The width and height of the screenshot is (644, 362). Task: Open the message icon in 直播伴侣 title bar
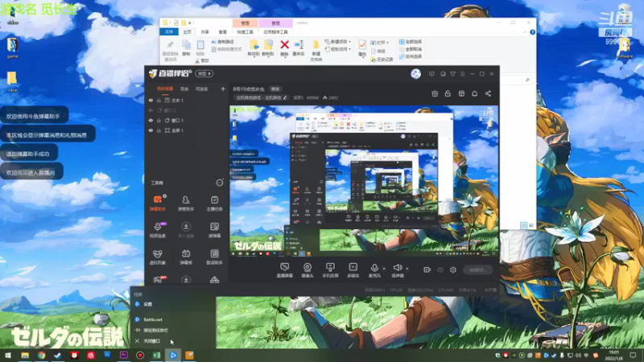point(431,74)
